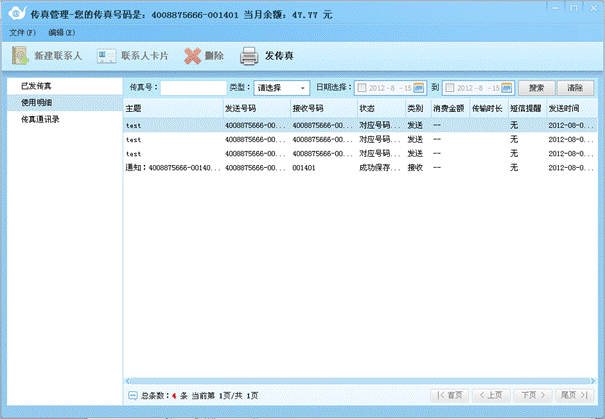The width and height of the screenshot is (605, 419).
Task: Open the start date calendar picker icon
Action: [x=420, y=88]
